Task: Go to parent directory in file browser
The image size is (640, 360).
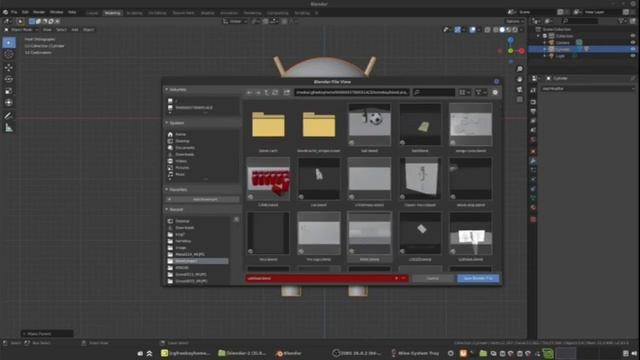Action: pos(267,93)
